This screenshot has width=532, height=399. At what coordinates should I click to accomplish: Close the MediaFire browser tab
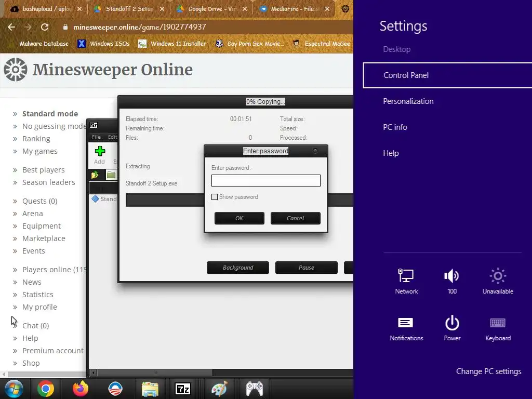(x=327, y=9)
